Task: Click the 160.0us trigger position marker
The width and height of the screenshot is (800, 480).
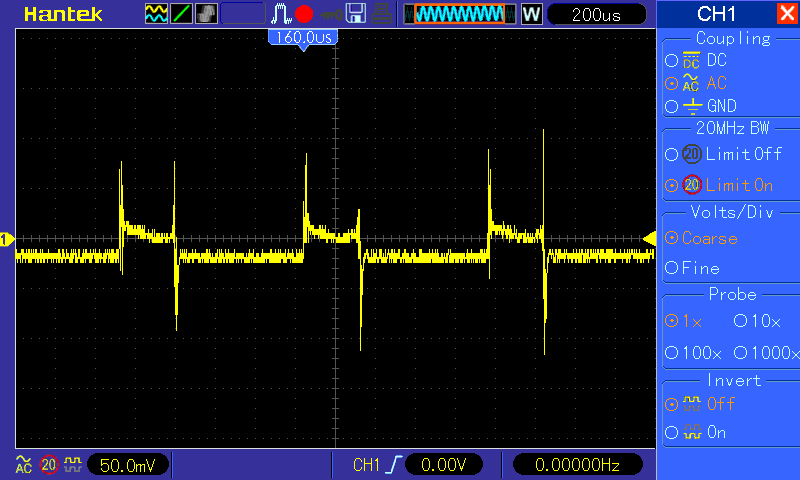Action: [303, 39]
